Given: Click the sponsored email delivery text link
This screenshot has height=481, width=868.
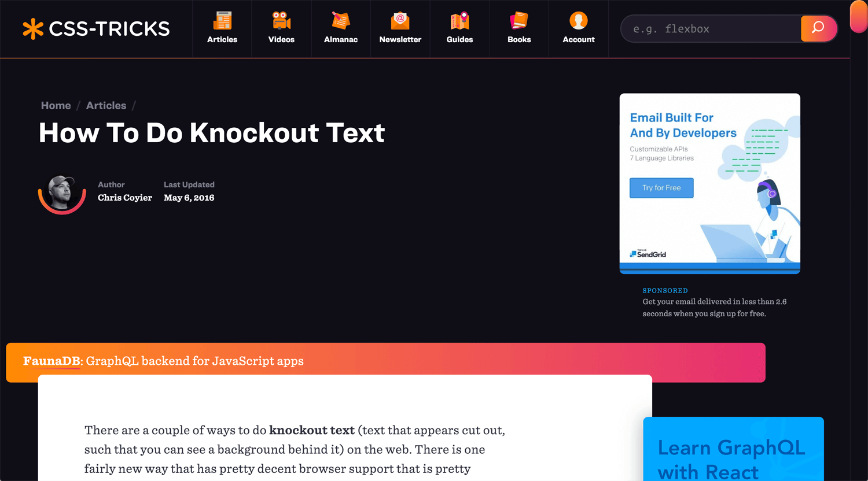Looking at the screenshot, I should tap(715, 308).
